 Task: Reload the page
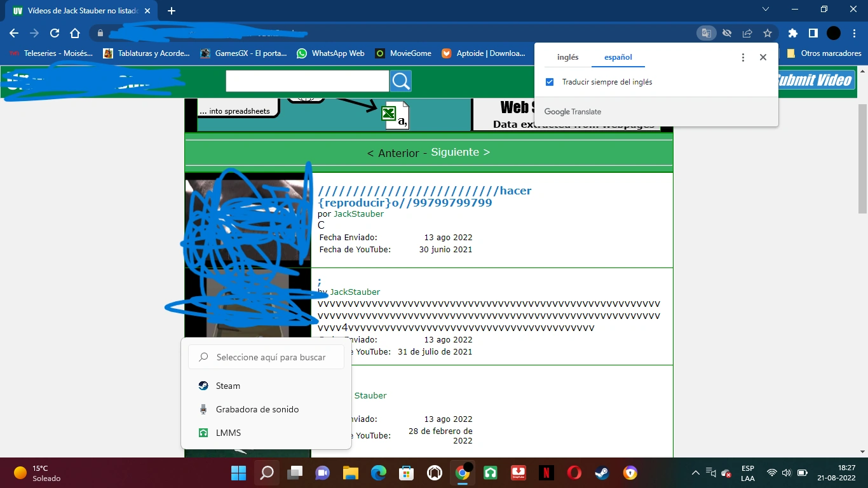[x=55, y=33]
